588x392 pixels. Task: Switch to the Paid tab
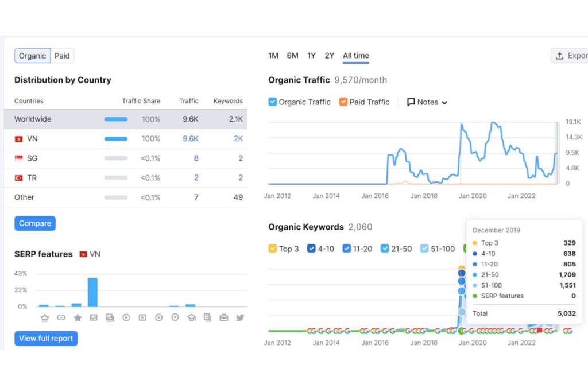pos(62,56)
